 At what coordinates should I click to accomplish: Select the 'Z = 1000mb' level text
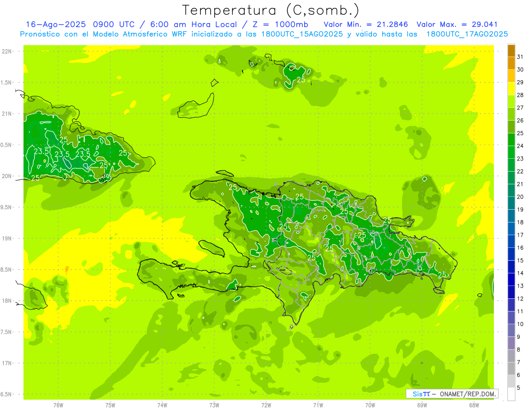(x=280, y=24)
